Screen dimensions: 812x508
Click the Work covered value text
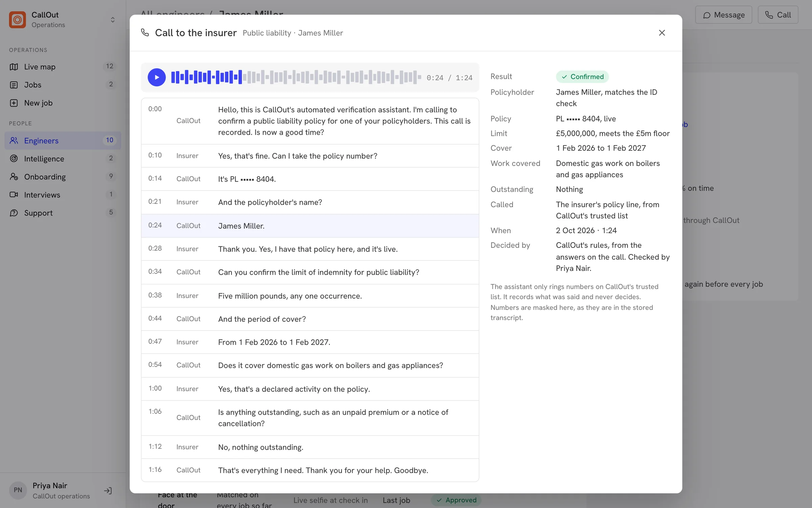608,169
